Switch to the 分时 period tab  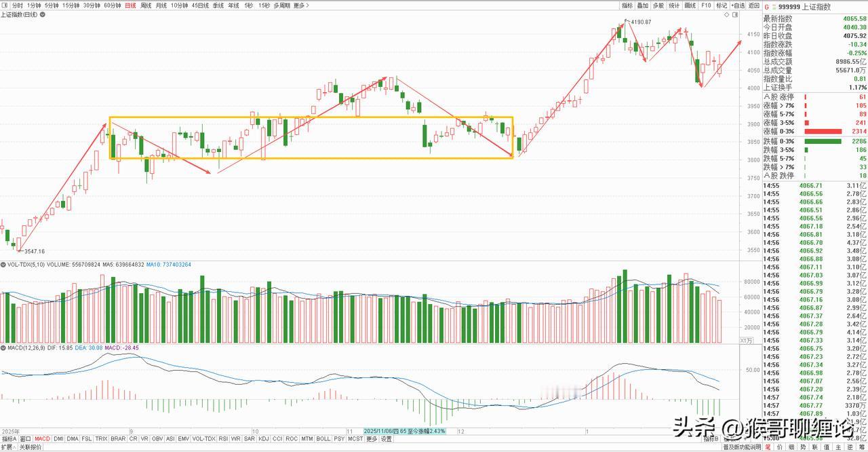pos(17,5)
